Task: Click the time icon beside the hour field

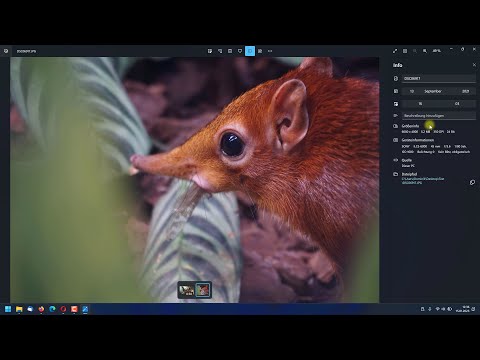Action: point(396,104)
